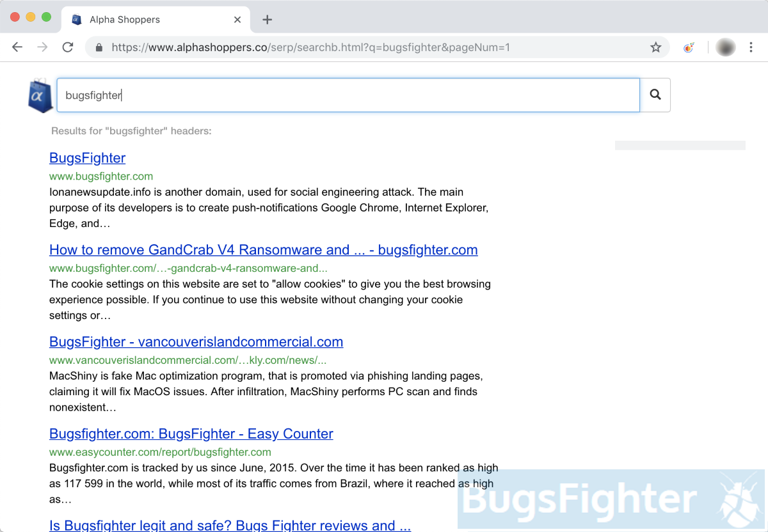Open the Chrome three-dot menu

[x=751, y=47]
